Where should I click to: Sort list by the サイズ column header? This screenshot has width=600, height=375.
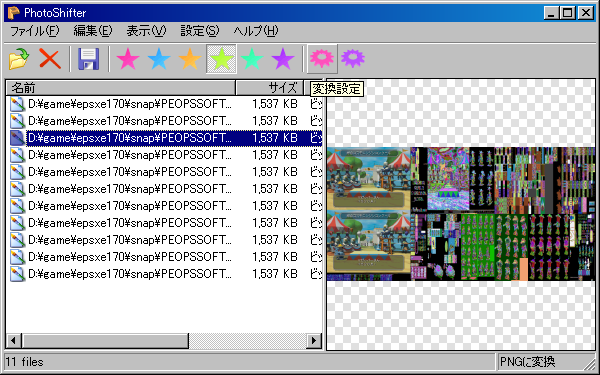269,88
